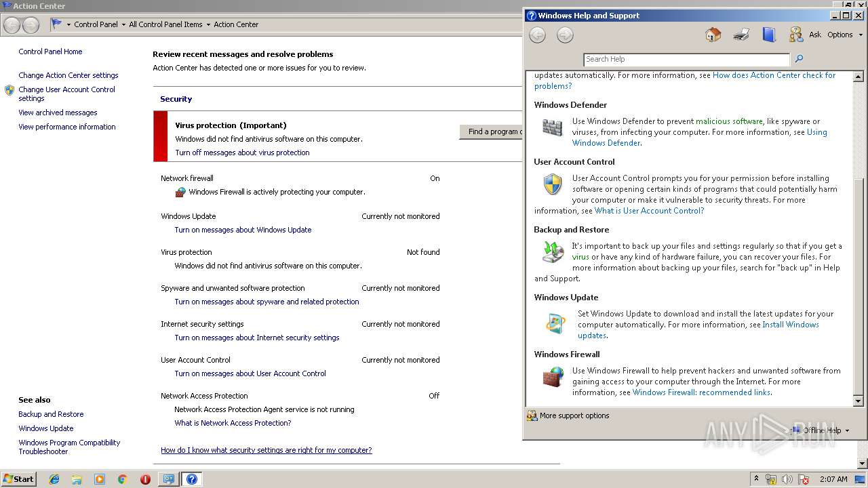Image resolution: width=868 pixels, height=488 pixels.
Task: Select All Control Panel Items breadcrumb
Action: [165, 24]
